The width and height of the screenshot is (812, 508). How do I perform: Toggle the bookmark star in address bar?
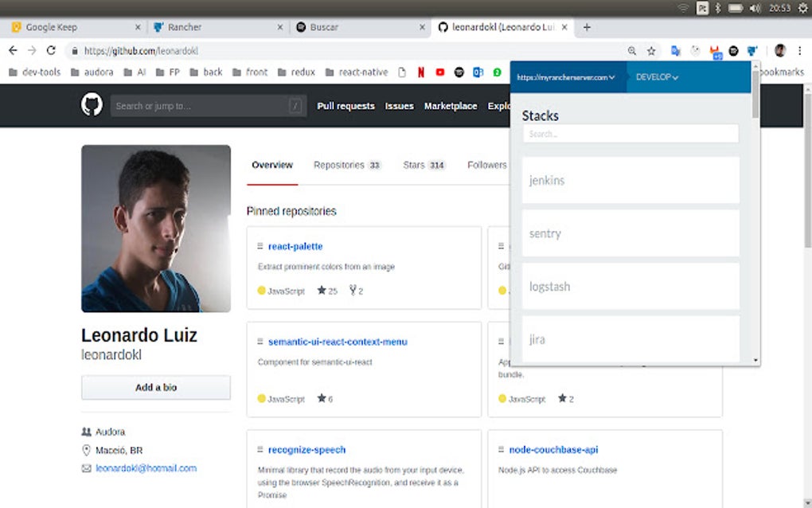click(x=651, y=50)
